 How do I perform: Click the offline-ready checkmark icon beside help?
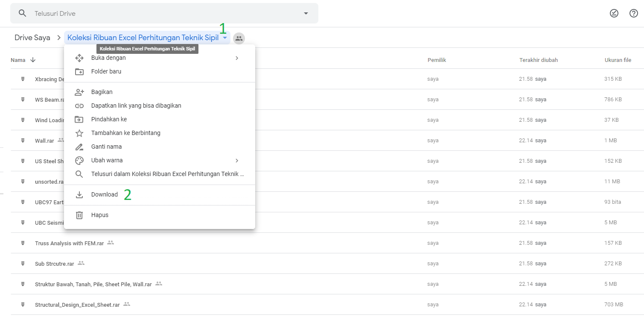pyautogui.click(x=614, y=13)
